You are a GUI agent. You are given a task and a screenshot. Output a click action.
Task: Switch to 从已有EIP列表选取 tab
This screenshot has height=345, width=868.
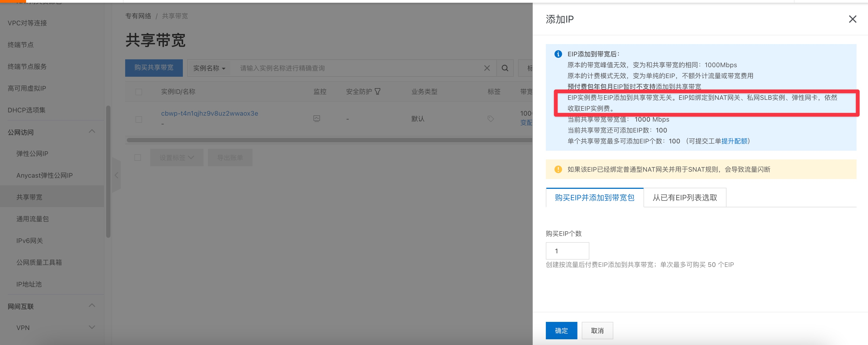(684, 198)
